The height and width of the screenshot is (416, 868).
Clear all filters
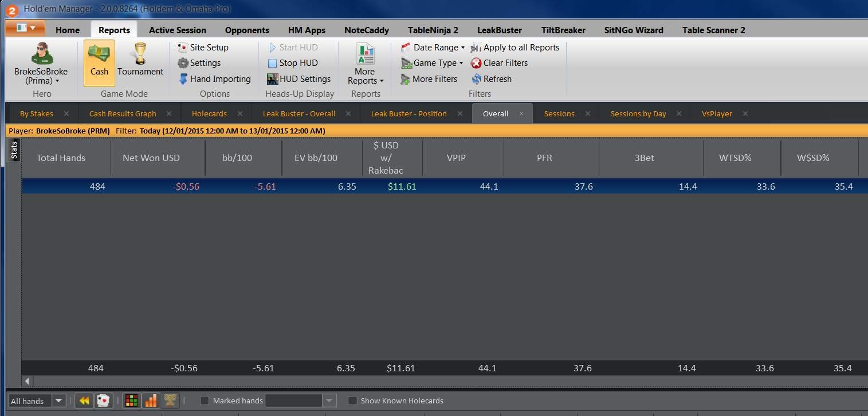tap(499, 63)
